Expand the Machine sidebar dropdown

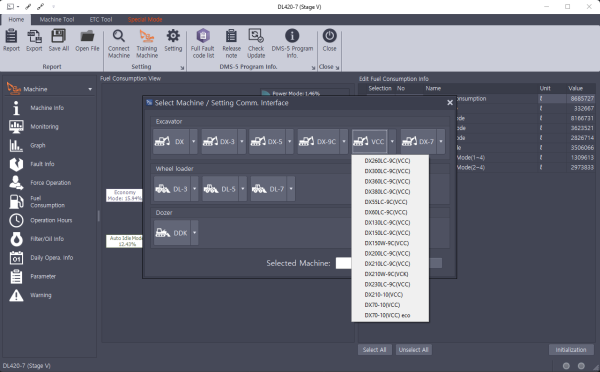(90, 89)
